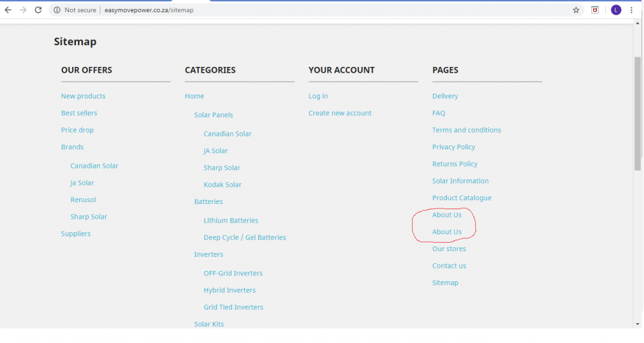Open Solar Kits link
Image resolution: width=644 pixels, height=343 pixels.
point(209,324)
